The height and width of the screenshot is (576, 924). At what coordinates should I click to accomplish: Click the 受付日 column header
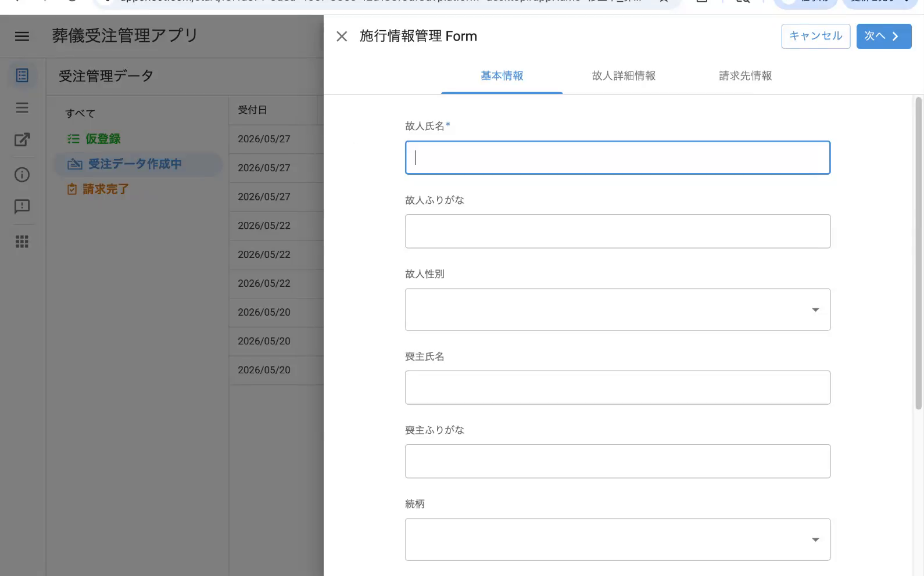tap(252, 110)
